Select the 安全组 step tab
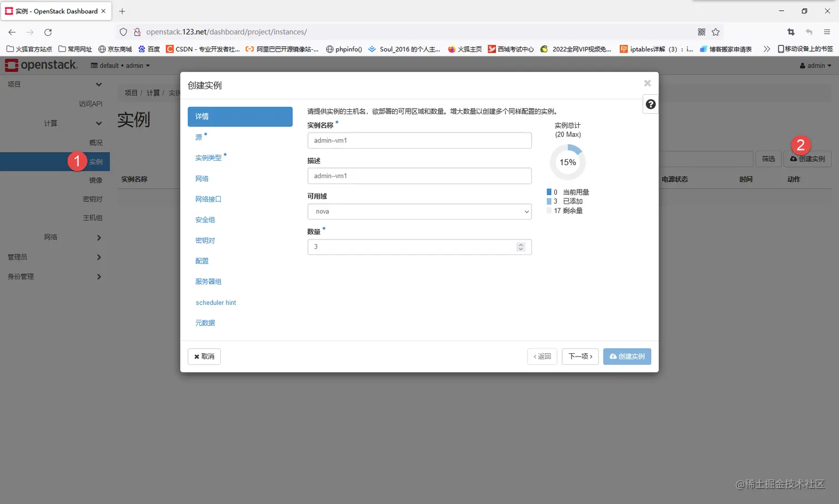 point(205,220)
